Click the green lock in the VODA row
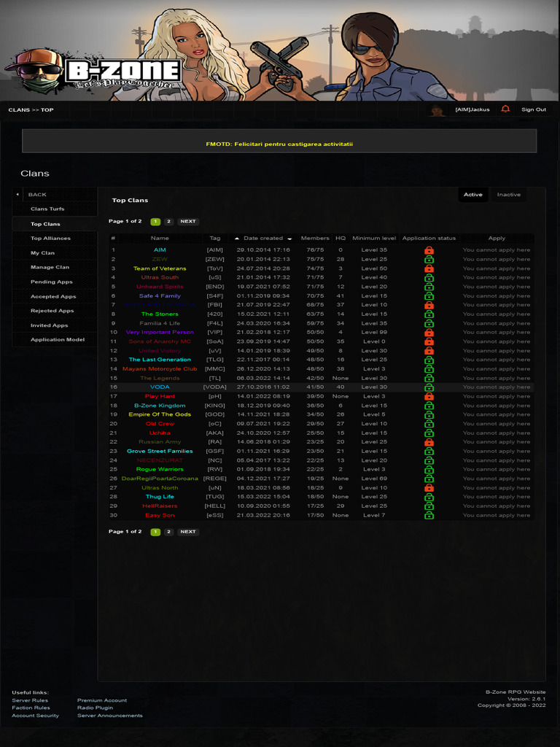560x747 pixels. [x=429, y=387]
